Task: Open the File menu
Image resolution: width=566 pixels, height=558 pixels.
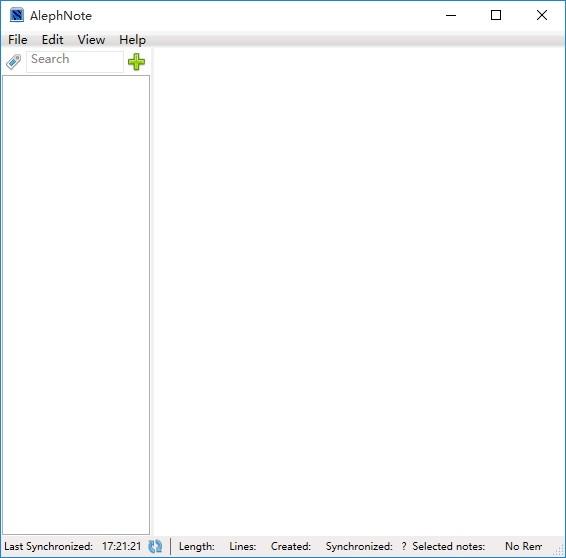Action: 18,40
